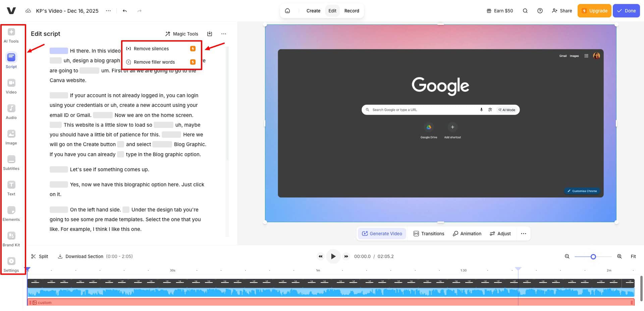The width and height of the screenshot is (644, 311).
Task: Choose Remove filler words option
Action: point(154,62)
